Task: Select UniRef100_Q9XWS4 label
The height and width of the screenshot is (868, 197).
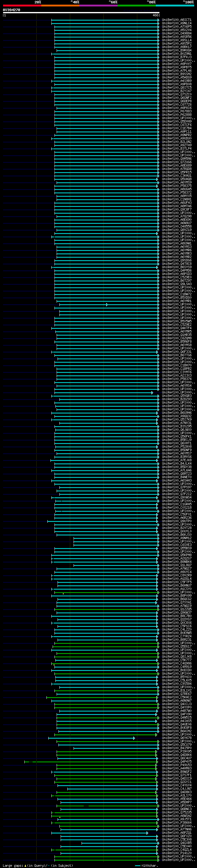Action: [177, 497]
